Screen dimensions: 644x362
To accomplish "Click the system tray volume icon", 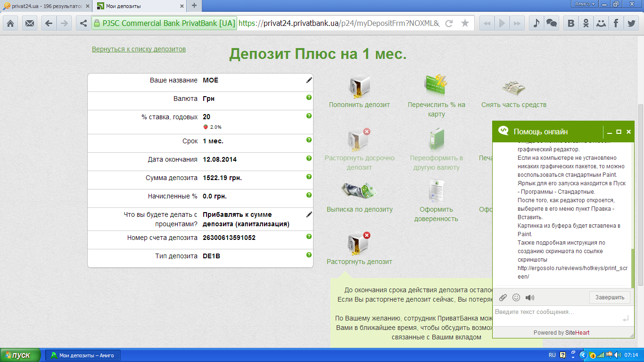I will coord(618,355).
